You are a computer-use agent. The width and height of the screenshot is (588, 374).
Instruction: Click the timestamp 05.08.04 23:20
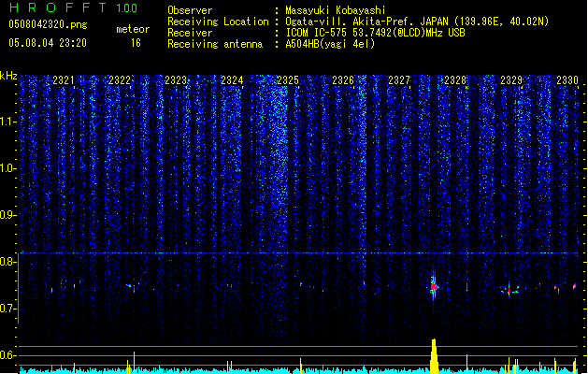pos(48,43)
